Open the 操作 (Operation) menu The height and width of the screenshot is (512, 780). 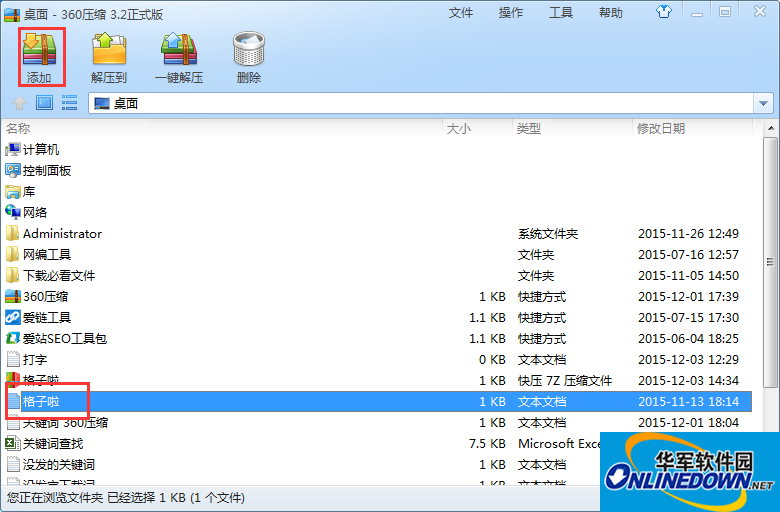[x=511, y=13]
